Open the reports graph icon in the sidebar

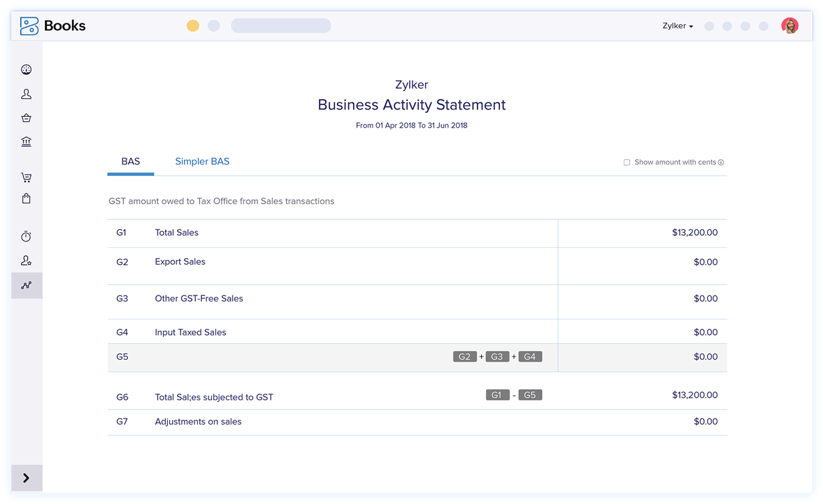click(x=27, y=285)
